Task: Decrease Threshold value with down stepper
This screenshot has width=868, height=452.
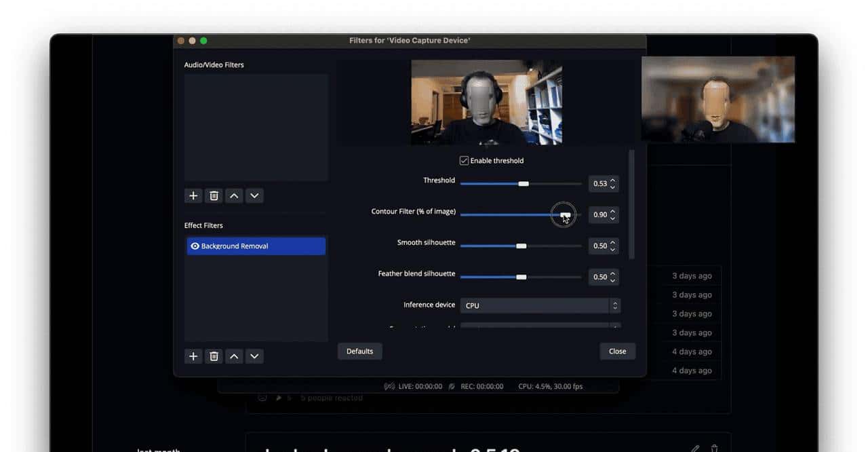Action: click(x=613, y=187)
